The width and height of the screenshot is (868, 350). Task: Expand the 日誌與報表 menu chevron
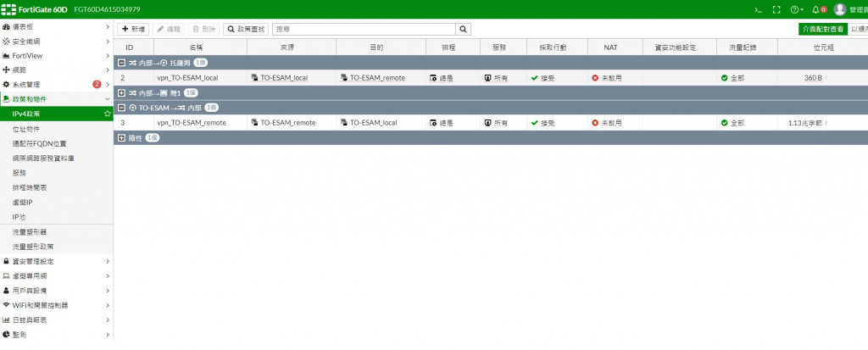coord(108,319)
